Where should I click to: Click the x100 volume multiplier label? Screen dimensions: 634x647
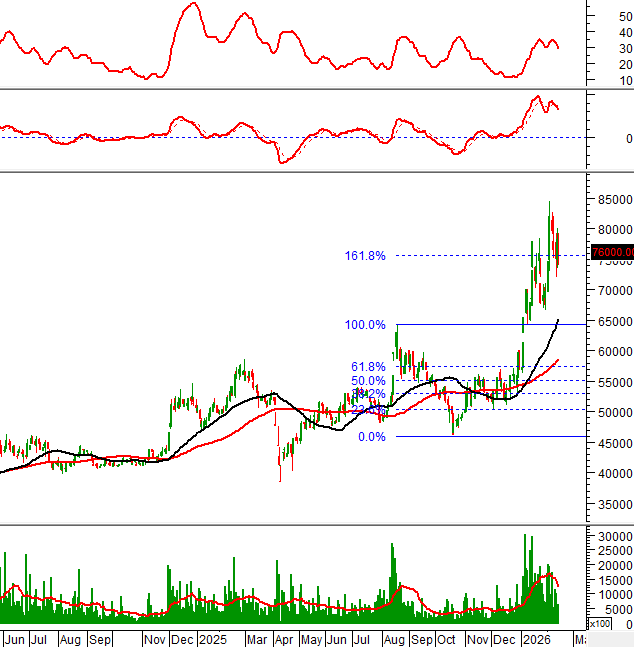click(x=599, y=624)
